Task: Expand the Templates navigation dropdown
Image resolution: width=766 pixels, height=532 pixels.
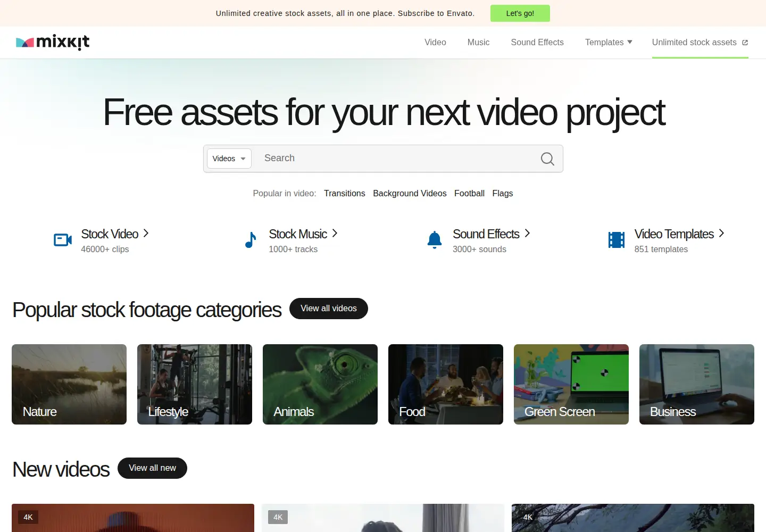Action: pos(609,42)
